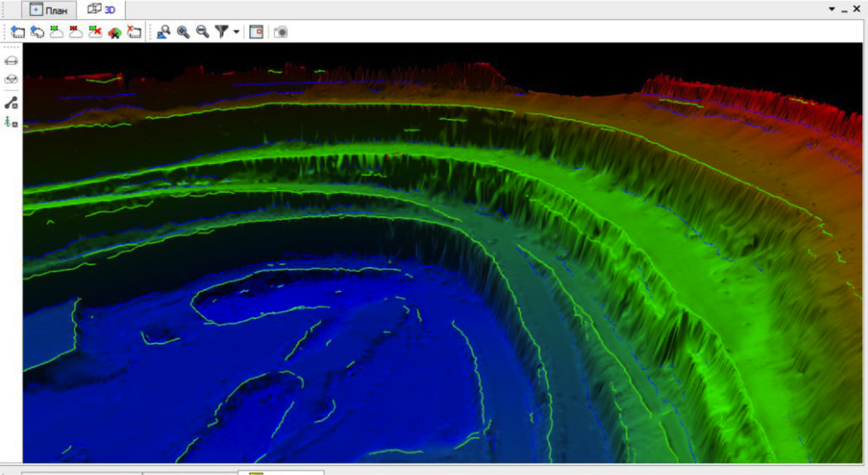Click the polyline nodes icon in sidebar
The image size is (868, 475).
[x=11, y=103]
